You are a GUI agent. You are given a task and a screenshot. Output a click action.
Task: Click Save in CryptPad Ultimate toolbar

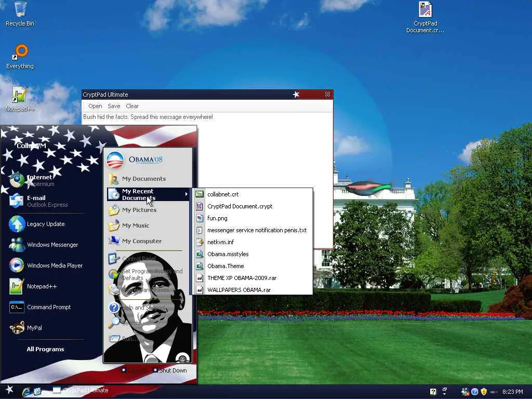point(114,106)
